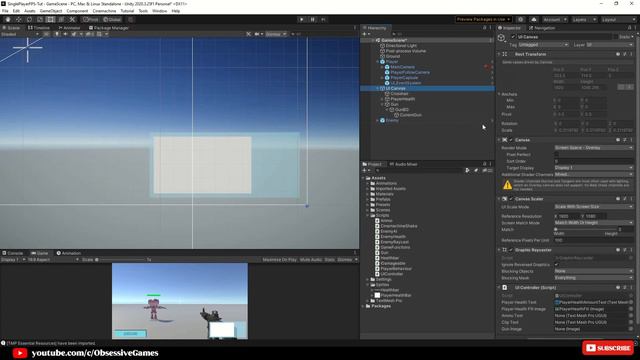Lock the Inspector panel
Screen dimensions: 640x360
coord(629,28)
